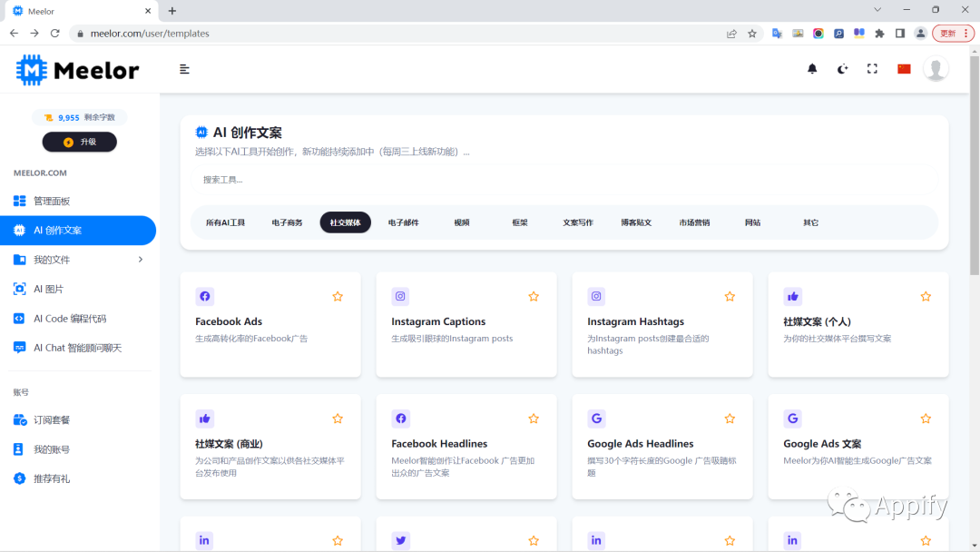Viewport: 980px width, 552px height.
Task: Click the 升级 upgrade button
Action: [x=79, y=142]
